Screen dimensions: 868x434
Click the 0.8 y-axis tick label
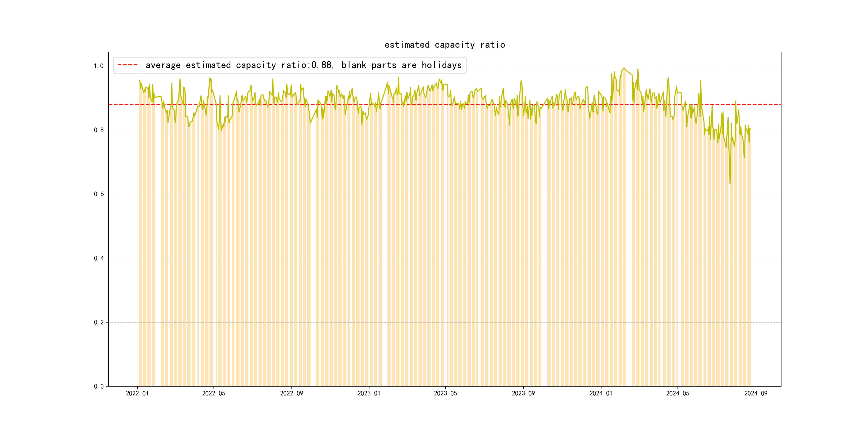[98, 130]
